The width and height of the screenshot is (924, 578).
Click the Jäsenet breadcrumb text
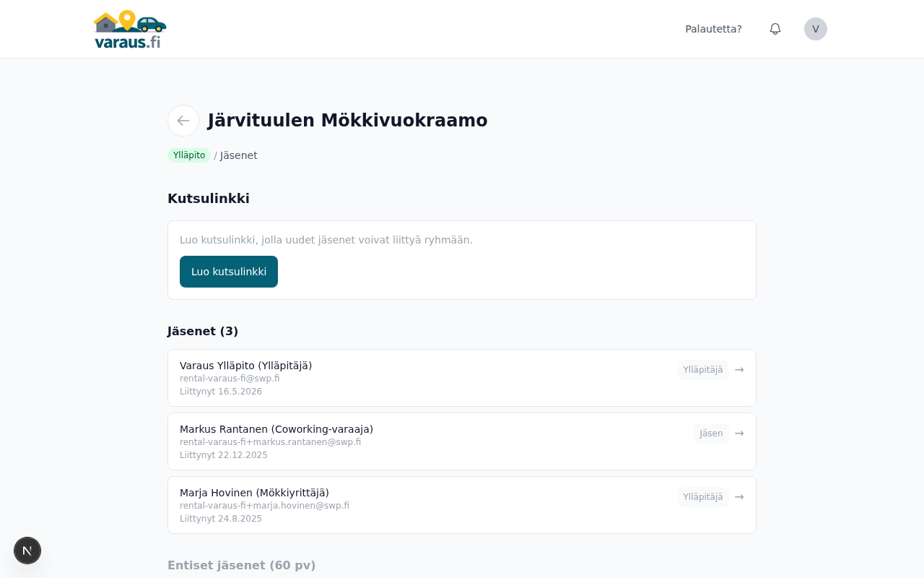pyautogui.click(x=239, y=155)
